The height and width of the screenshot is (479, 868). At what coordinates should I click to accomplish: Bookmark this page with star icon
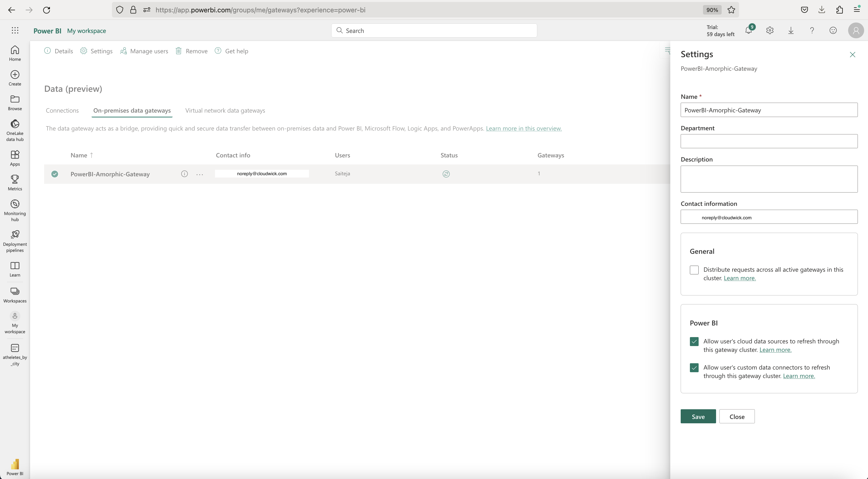[731, 10]
